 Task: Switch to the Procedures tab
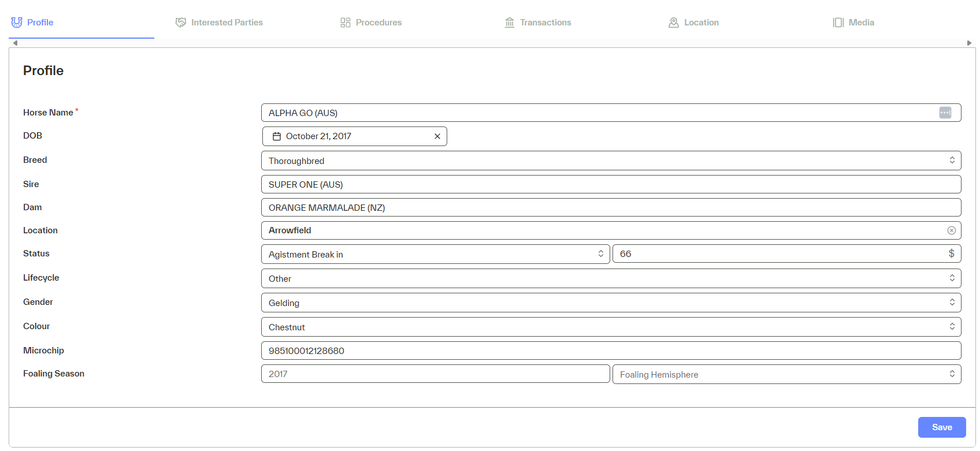coord(371,23)
